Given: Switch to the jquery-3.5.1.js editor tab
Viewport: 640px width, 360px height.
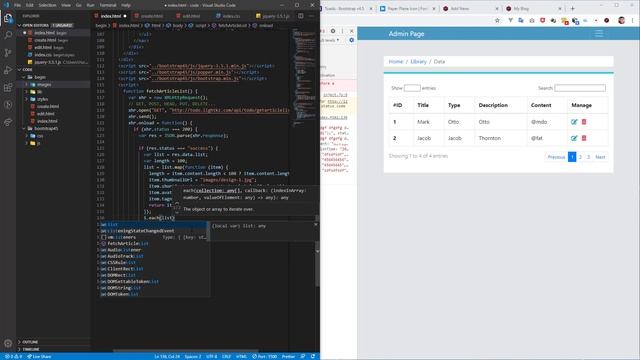Looking at the screenshot, I should [x=272, y=16].
